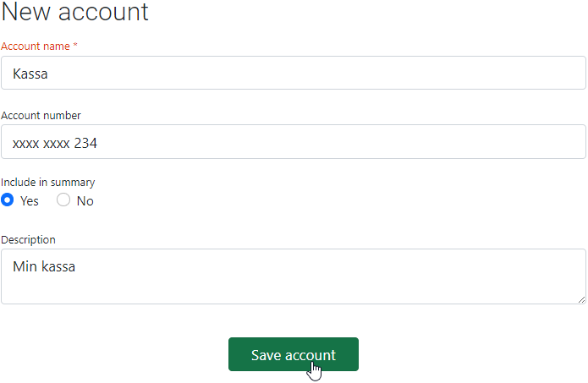Screen dimensions: 588x383
Task: Click the "Description" field label
Action: [28, 239]
